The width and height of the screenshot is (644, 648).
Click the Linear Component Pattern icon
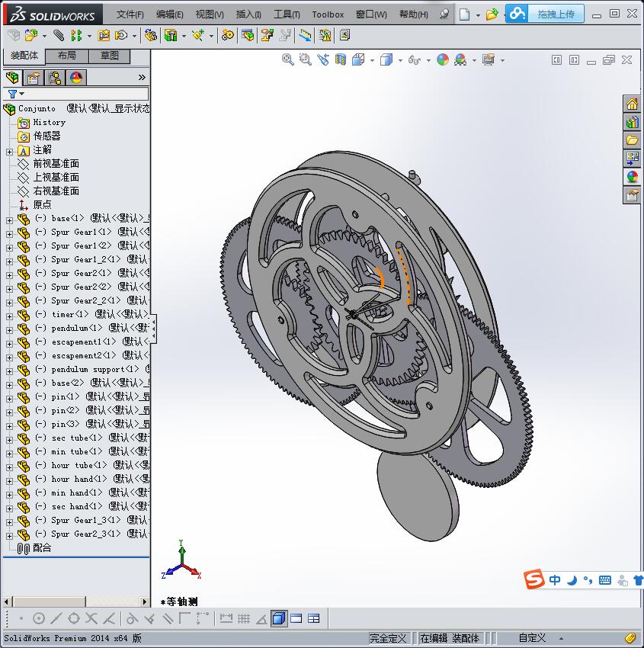pyautogui.click(x=76, y=36)
